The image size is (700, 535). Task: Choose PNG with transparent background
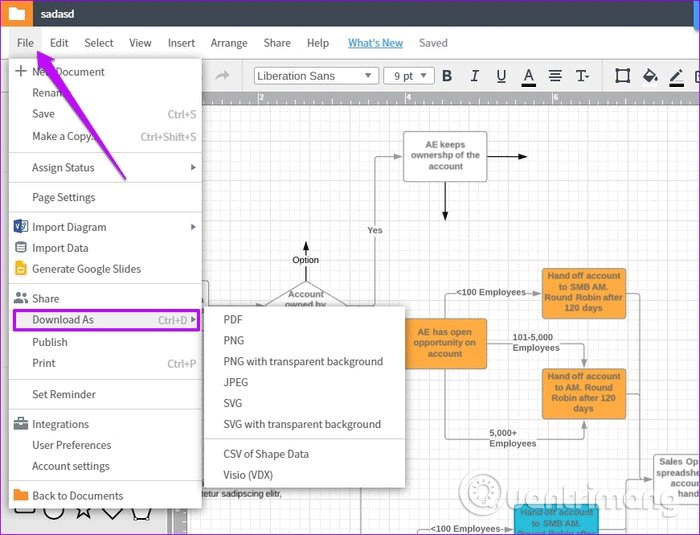click(304, 361)
